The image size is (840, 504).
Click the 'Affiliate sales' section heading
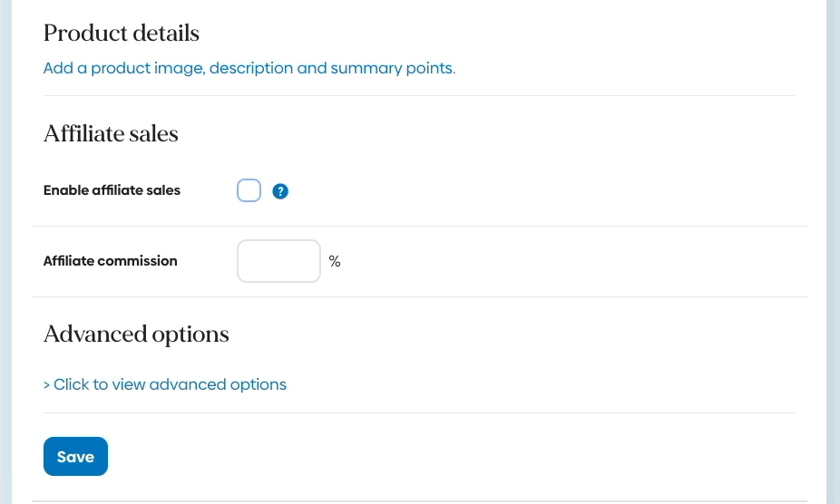click(111, 134)
